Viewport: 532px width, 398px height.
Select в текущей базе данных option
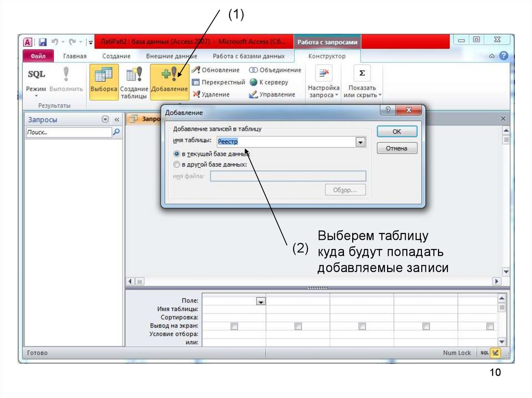[211, 154]
